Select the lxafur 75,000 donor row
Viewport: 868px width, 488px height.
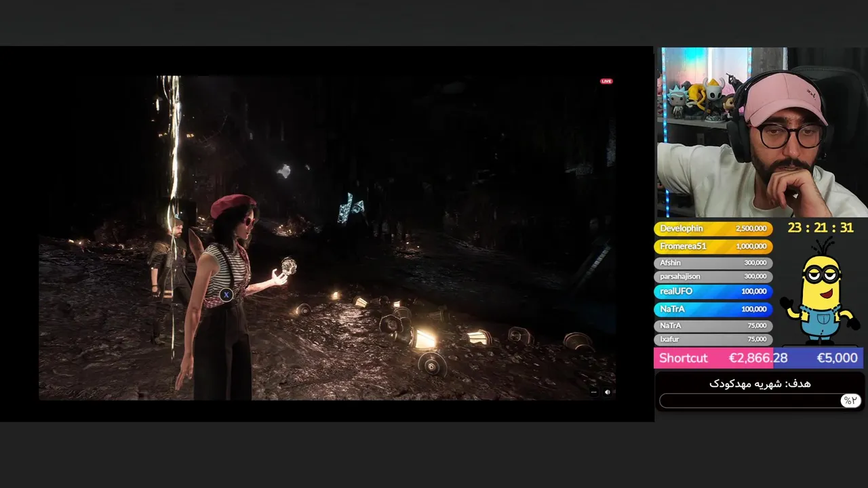click(x=713, y=339)
